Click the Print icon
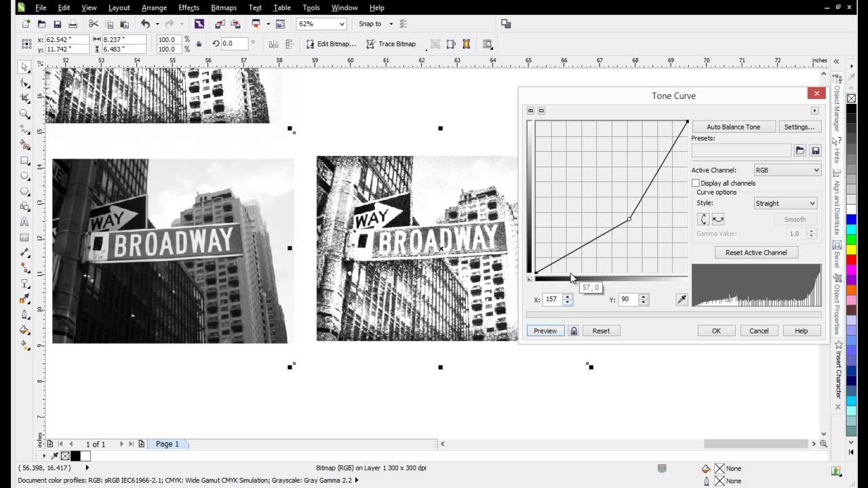The image size is (868, 488). coord(73,24)
